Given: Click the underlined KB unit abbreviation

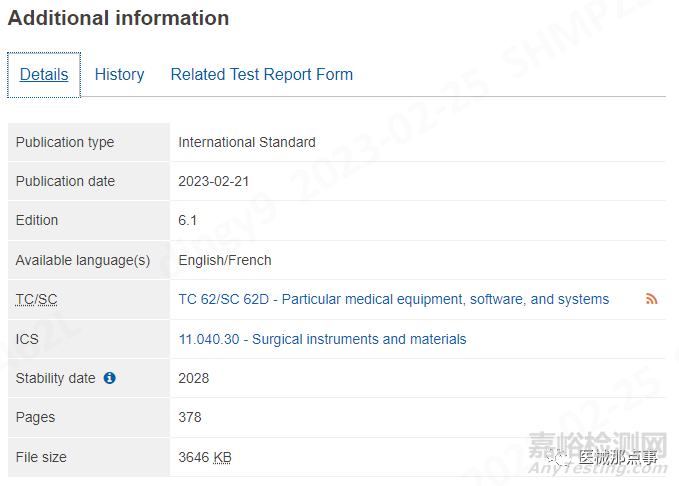Looking at the screenshot, I should (x=222, y=457).
